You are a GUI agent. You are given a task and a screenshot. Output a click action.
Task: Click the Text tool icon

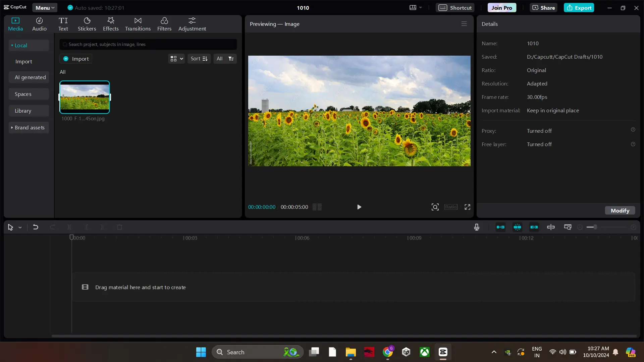63,24
